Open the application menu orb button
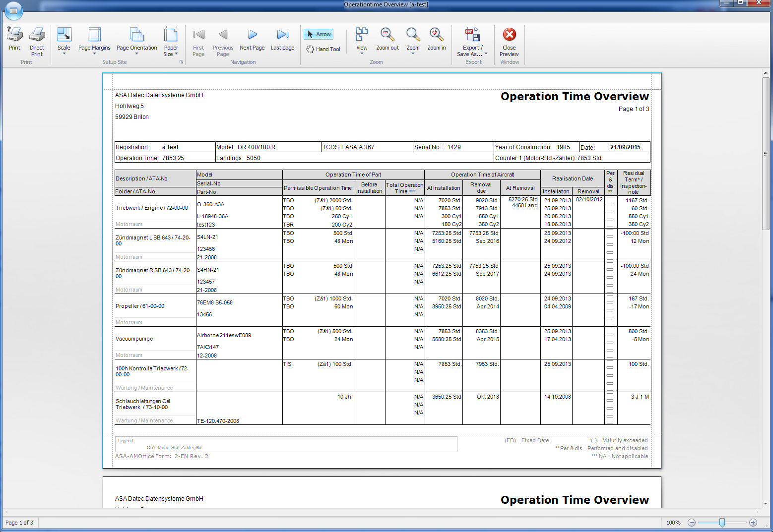The width and height of the screenshot is (773, 532). click(13, 10)
